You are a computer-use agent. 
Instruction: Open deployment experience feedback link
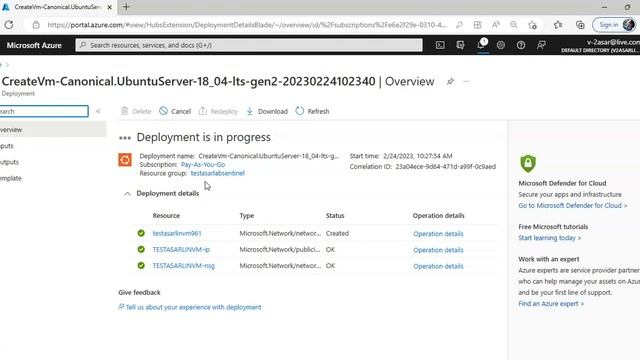tap(190, 307)
